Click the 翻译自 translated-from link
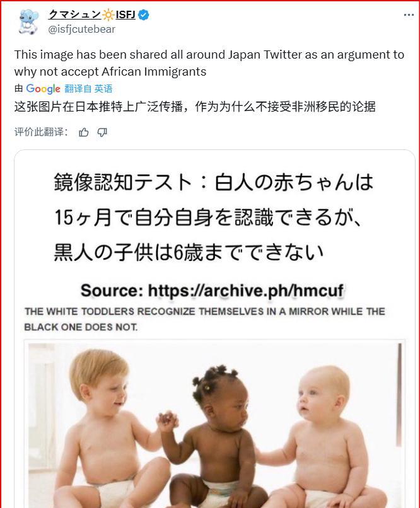The width and height of the screenshot is (420, 508). (x=78, y=88)
